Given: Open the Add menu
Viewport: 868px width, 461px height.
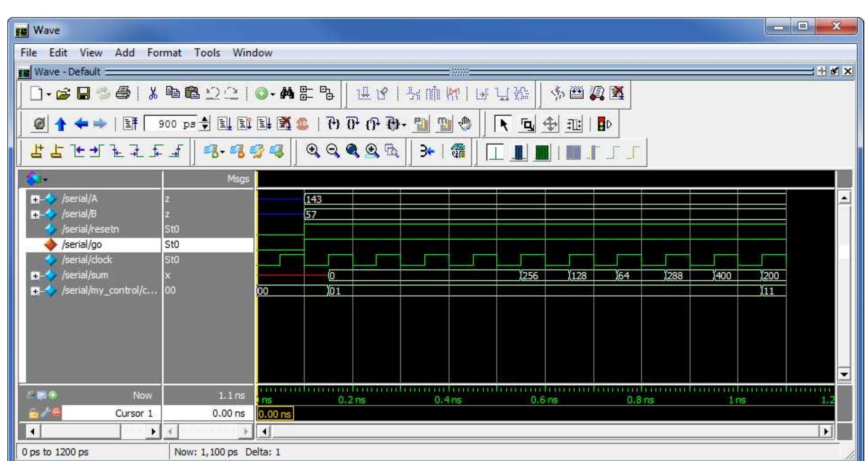Looking at the screenshot, I should [x=125, y=53].
